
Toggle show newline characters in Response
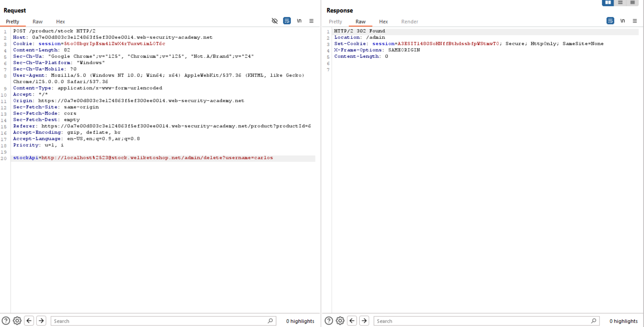[x=623, y=21]
